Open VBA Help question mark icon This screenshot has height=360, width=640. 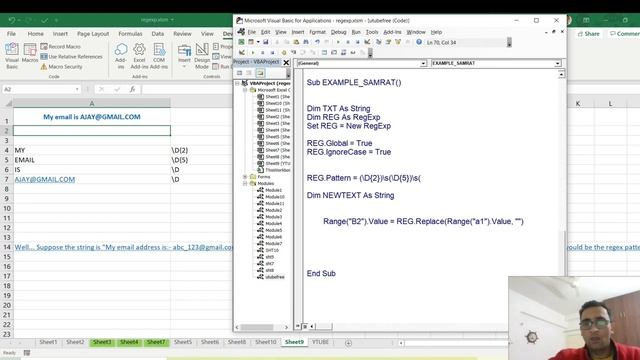pyautogui.click(x=419, y=42)
